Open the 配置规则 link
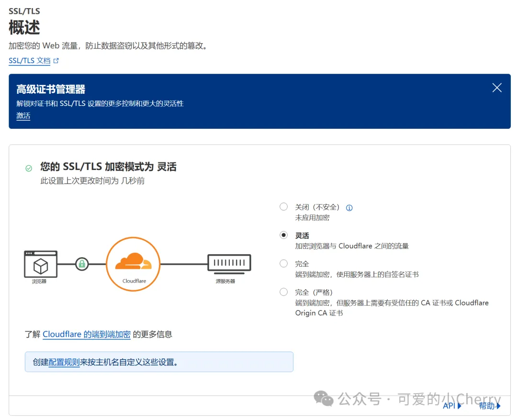This screenshot has width=517, height=420. point(64,362)
